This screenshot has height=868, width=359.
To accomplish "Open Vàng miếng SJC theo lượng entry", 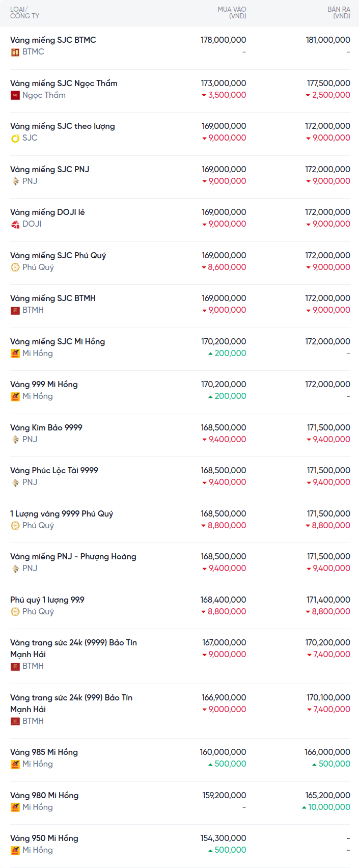I will point(63,126).
